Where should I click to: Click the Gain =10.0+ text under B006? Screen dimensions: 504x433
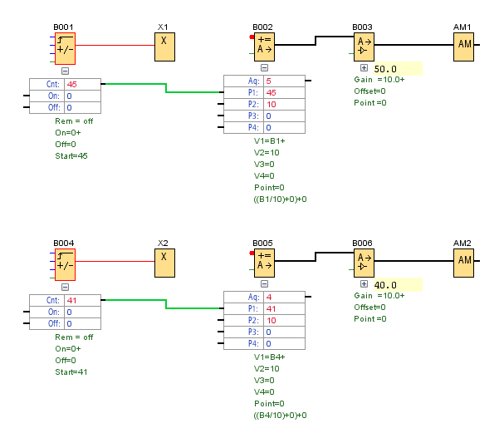379,296
